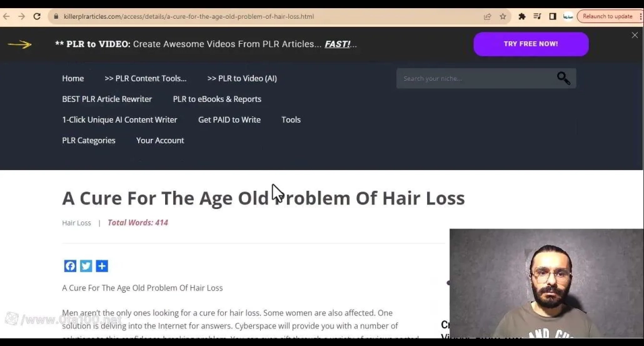644x346 pixels.
Task: Open the PLR Categories menu
Action: 89,140
